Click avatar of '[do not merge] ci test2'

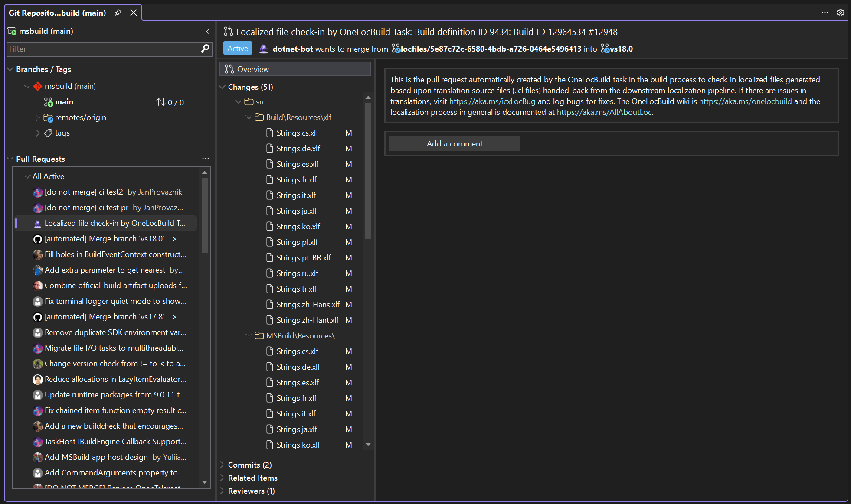38,192
